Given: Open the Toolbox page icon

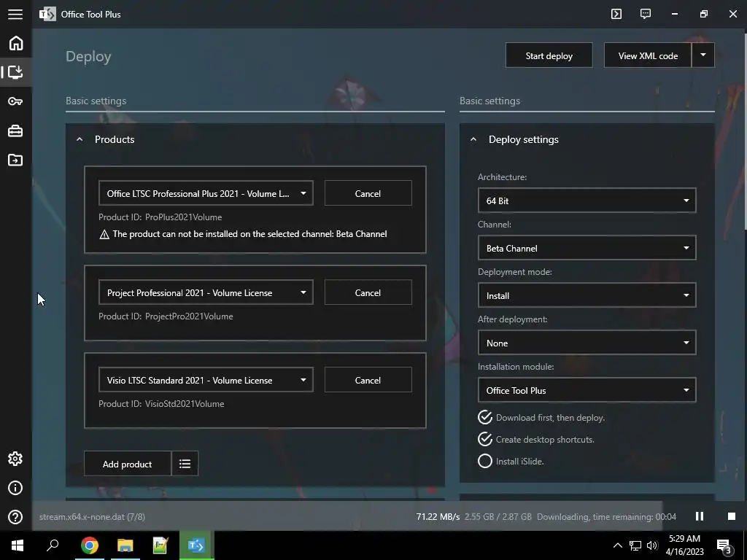Looking at the screenshot, I should point(15,131).
